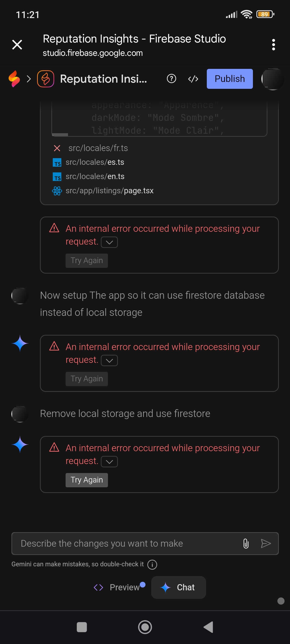This screenshot has width=290, height=644.
Task: Click the Reputation Insights app icon
Action: [x=46, y=79]
